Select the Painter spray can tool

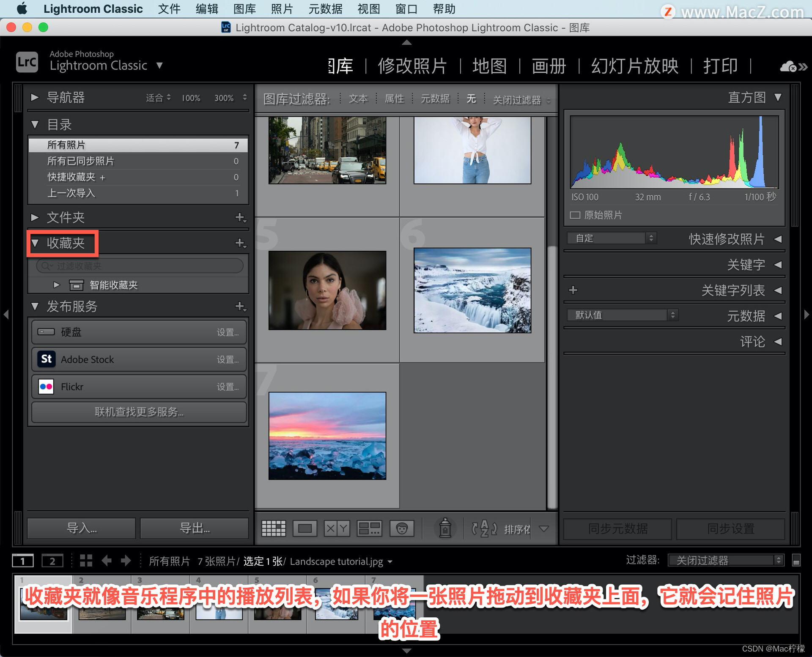point(445,528)
